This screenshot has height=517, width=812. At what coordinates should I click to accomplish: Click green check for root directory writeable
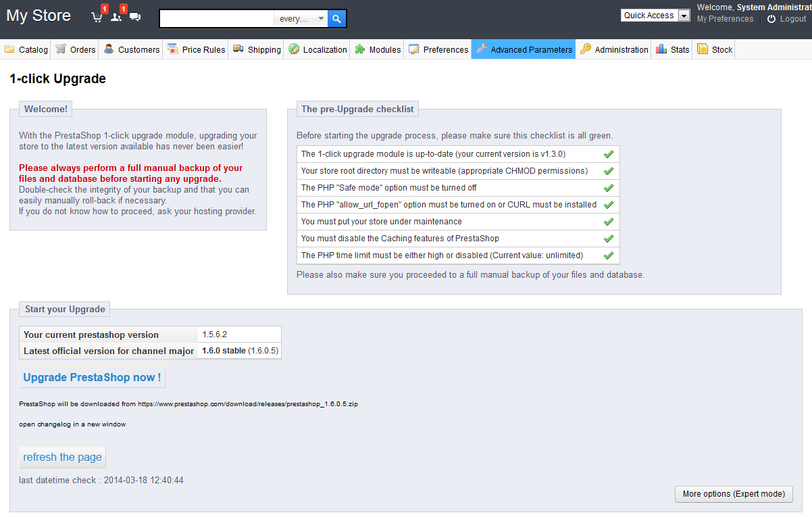(x=609, y=171)
